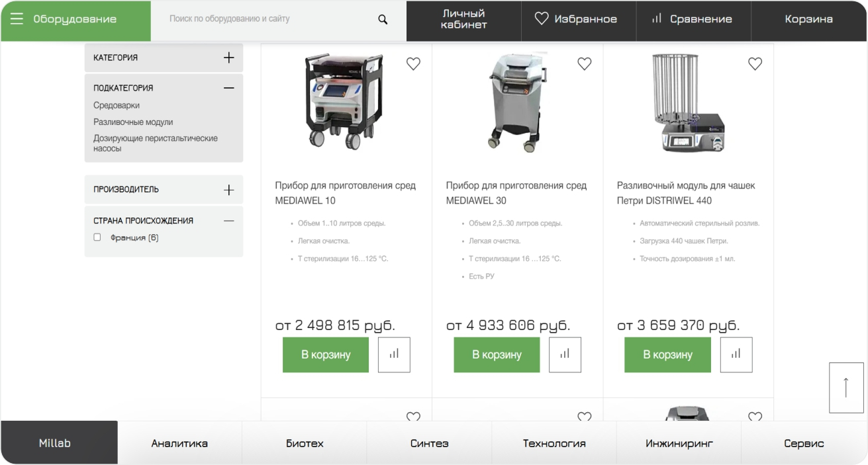Check the Франция (6) checkbox
The height and width of the screenshot is (465, 868).
click(x=97, y=237)
